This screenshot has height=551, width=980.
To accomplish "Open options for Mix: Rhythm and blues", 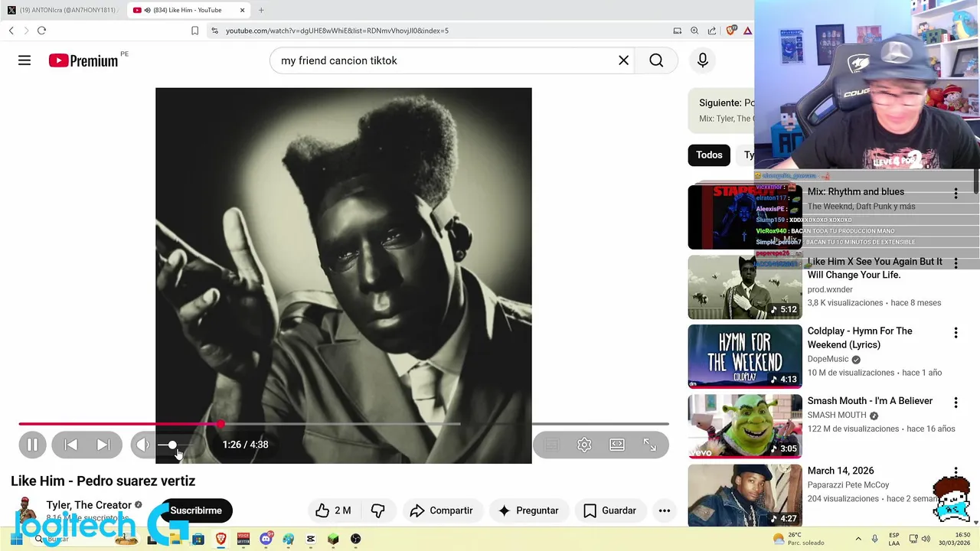I will coord(955,194).
